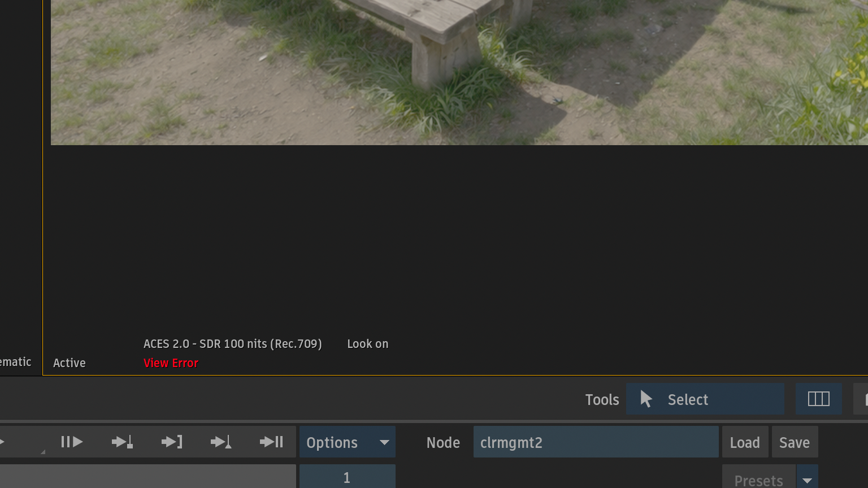Click the Load button

click(x=744, y=442)
